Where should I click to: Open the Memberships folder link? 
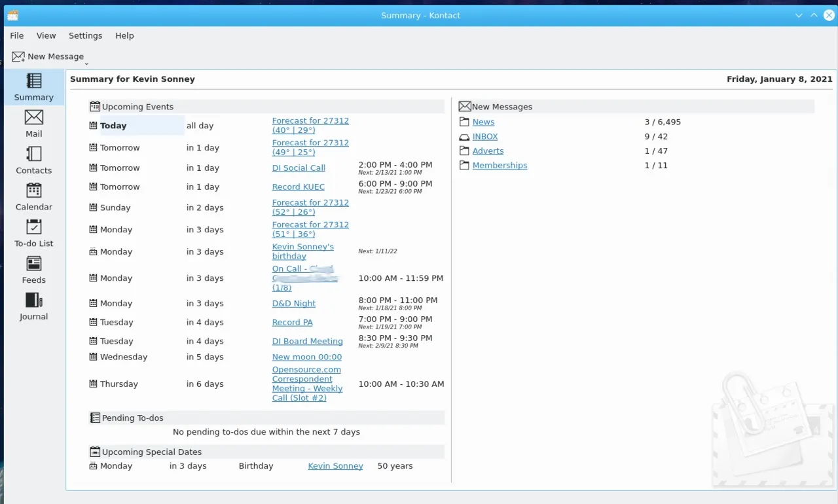tap(500, 165)
